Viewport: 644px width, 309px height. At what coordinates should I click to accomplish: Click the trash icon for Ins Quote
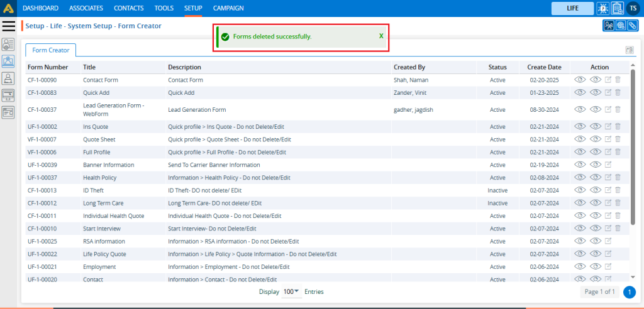coord(618,126)
